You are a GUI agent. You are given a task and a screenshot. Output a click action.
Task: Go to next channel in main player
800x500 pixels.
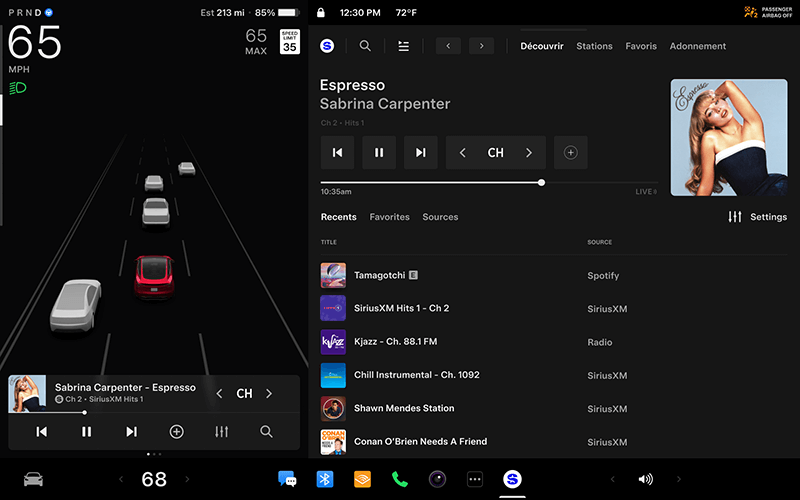pos(529,153)
